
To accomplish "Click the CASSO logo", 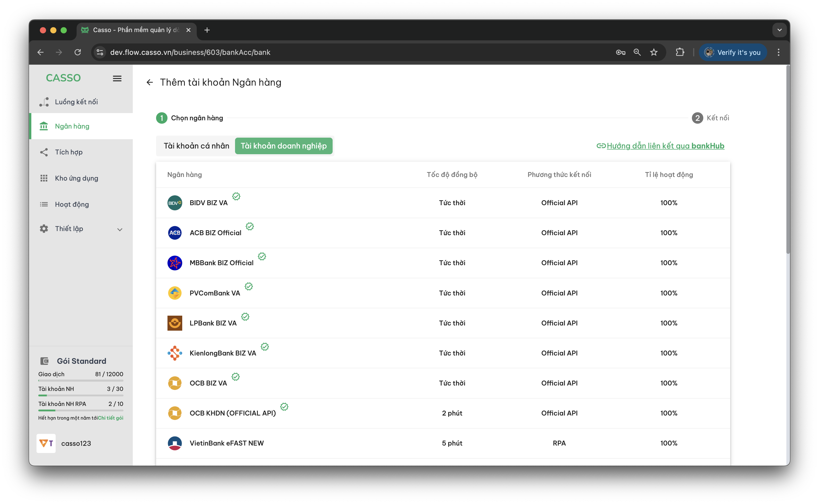I will [63, 78].
